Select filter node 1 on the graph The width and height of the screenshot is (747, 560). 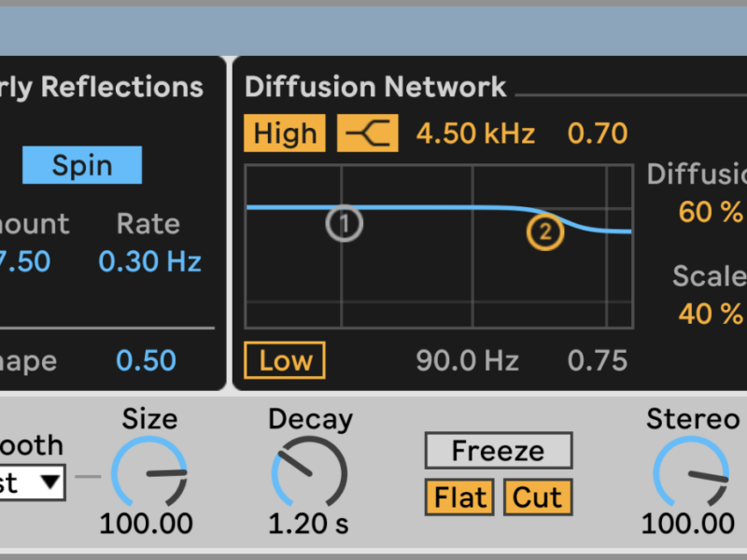click(344, 223)
